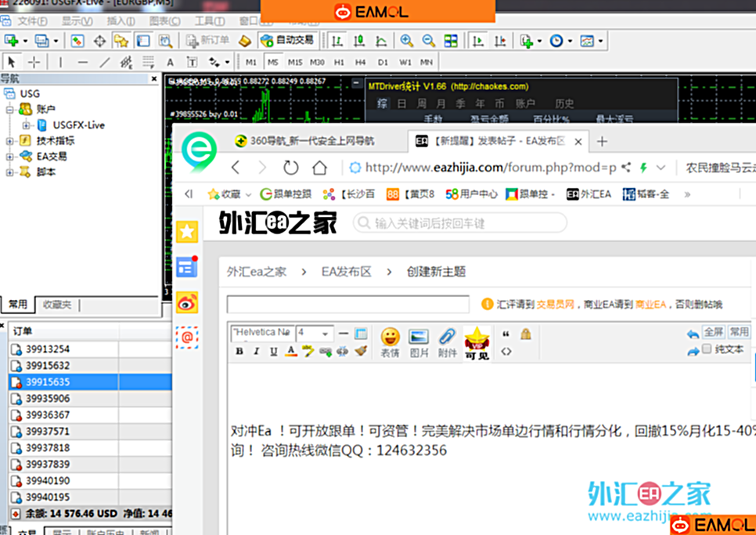
Task: Click the tile windows grid icon
Action: pos(451,41)
